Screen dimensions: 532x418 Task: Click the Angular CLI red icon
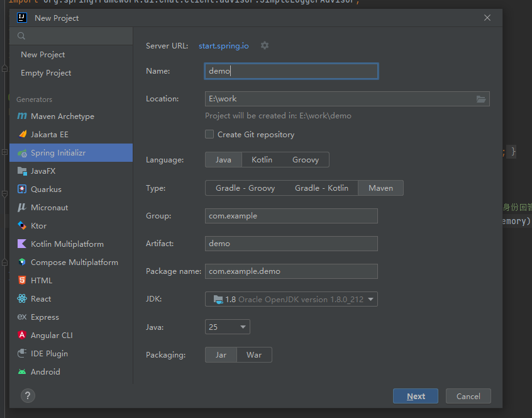pyautogui.click(x=22, y=335)
